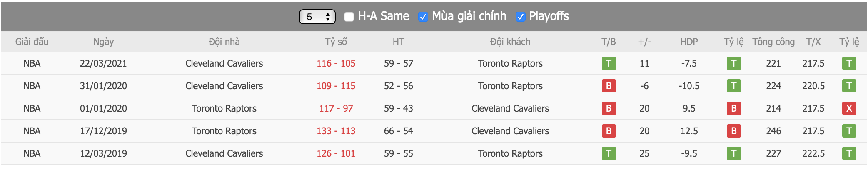
Task: Click last-column green T badge for 31/01/2020
Action: point(849,86)
